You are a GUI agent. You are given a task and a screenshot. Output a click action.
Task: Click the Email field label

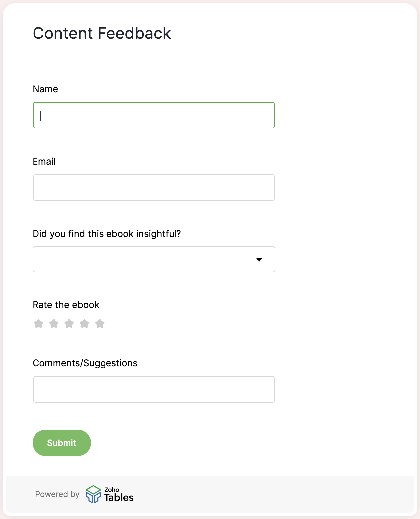pyautogui.click(x=44, y=161)
